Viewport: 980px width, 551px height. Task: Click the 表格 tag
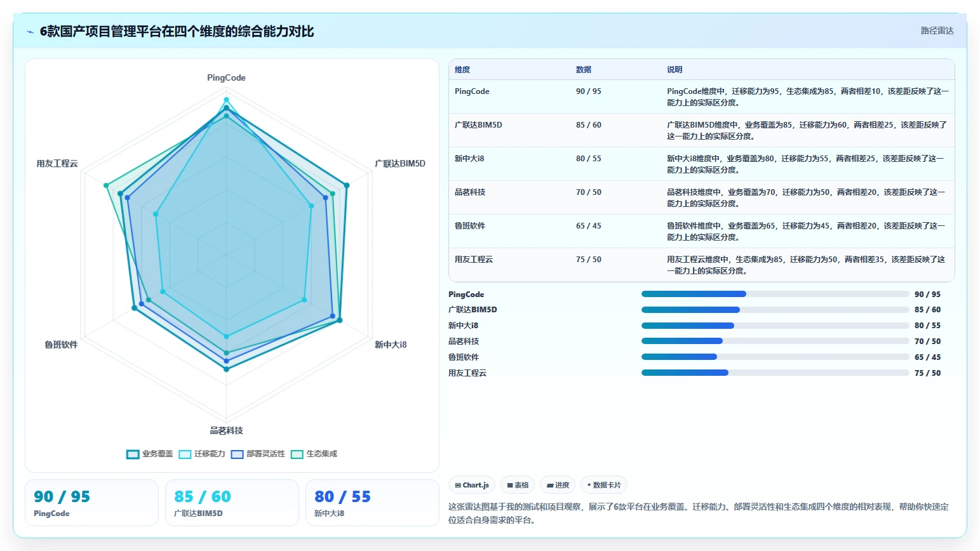pyautogui.click(x=518, y=485)
